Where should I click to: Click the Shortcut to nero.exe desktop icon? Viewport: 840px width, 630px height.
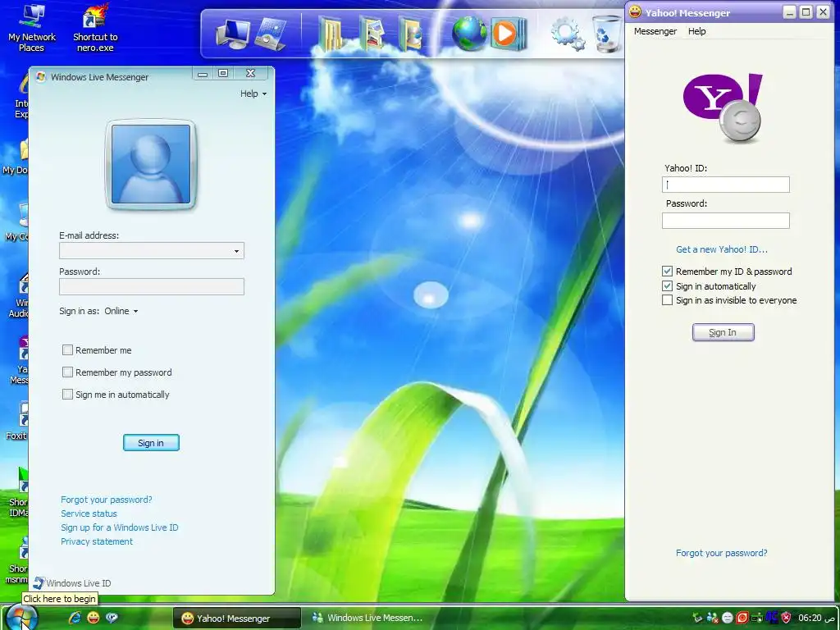[95, 27]
